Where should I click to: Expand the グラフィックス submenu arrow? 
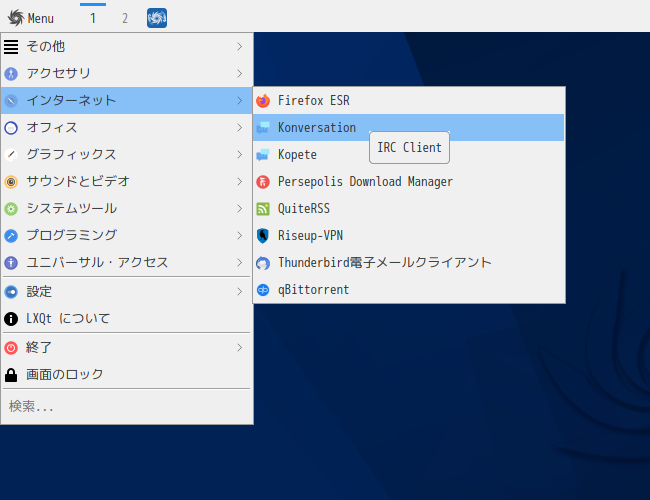point(240,155)
